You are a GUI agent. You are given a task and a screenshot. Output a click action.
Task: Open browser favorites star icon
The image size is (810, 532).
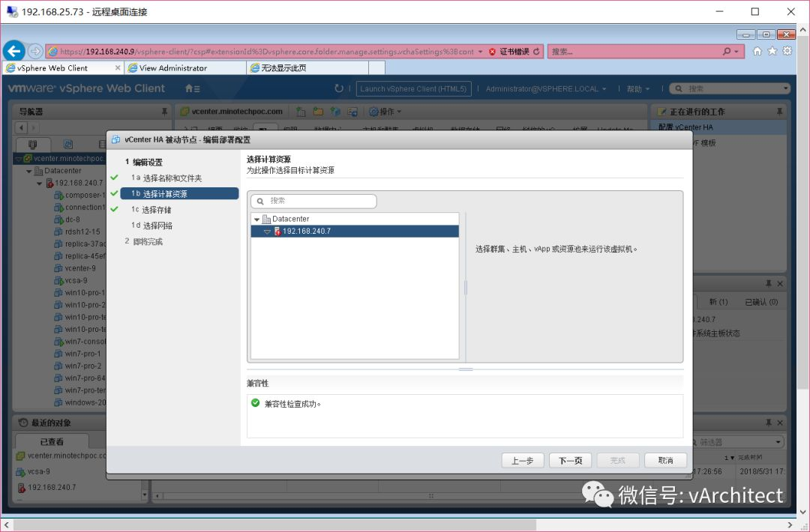point(772,51)
